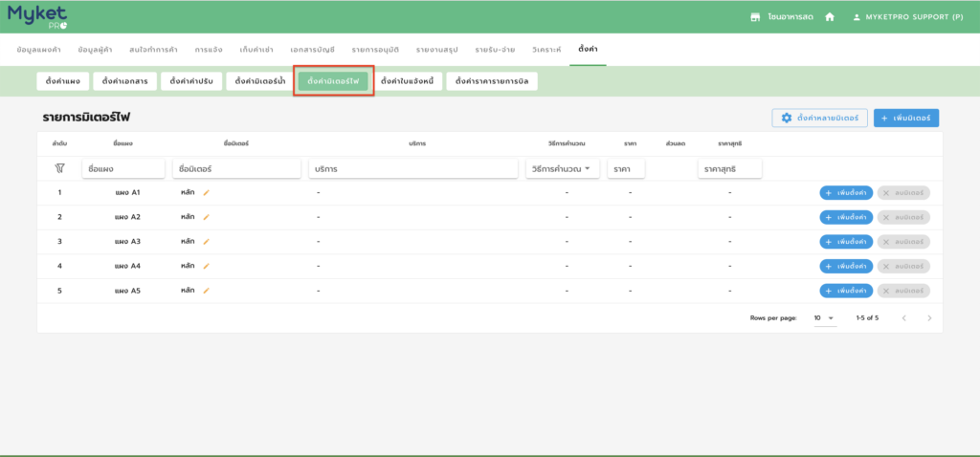Click ลบมิเตอร์ for แผง A3
The width and height of the screenshot is (980, 457).
[x=903, y=242]
